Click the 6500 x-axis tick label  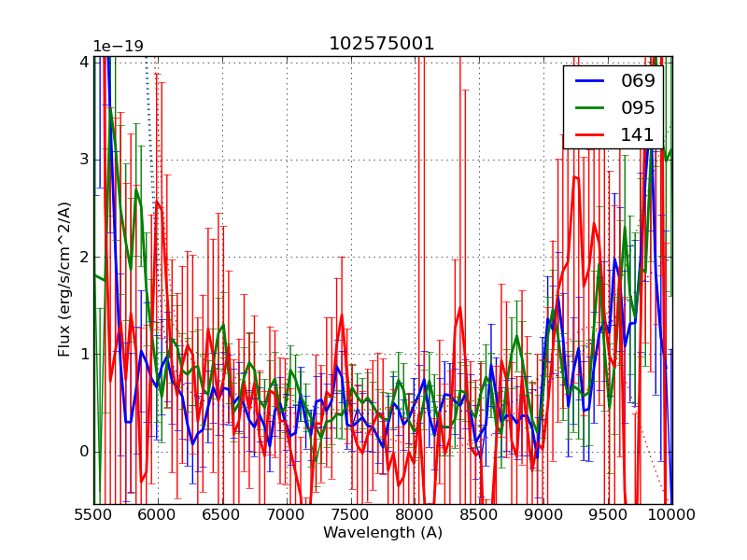[x=222, y=514]
